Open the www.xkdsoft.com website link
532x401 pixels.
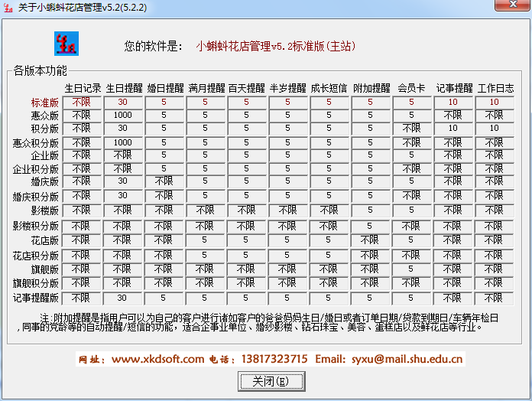pyautogui.click(x=158, y=359)
